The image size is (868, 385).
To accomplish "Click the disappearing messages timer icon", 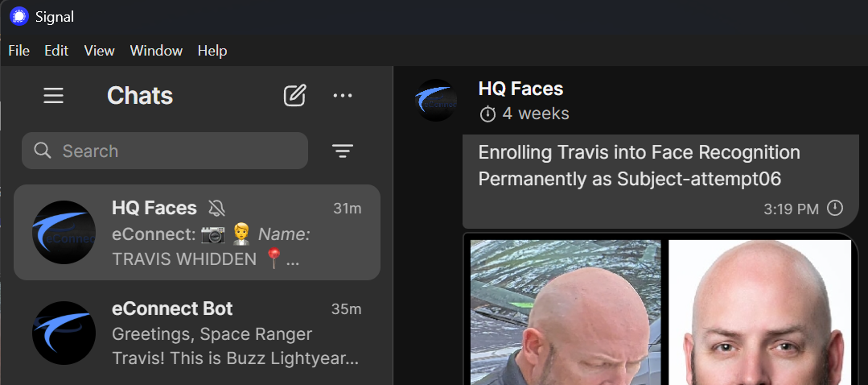I will point(487,114).
